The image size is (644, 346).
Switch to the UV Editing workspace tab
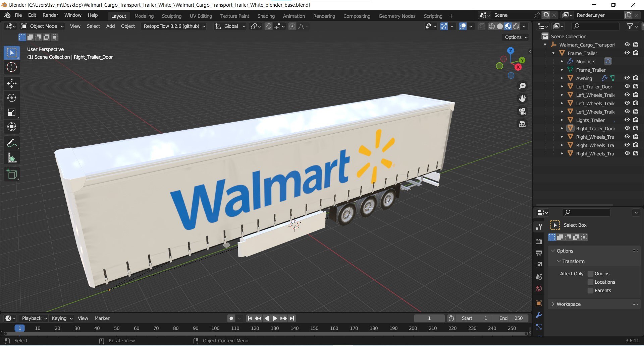click(x=201, y=16)
